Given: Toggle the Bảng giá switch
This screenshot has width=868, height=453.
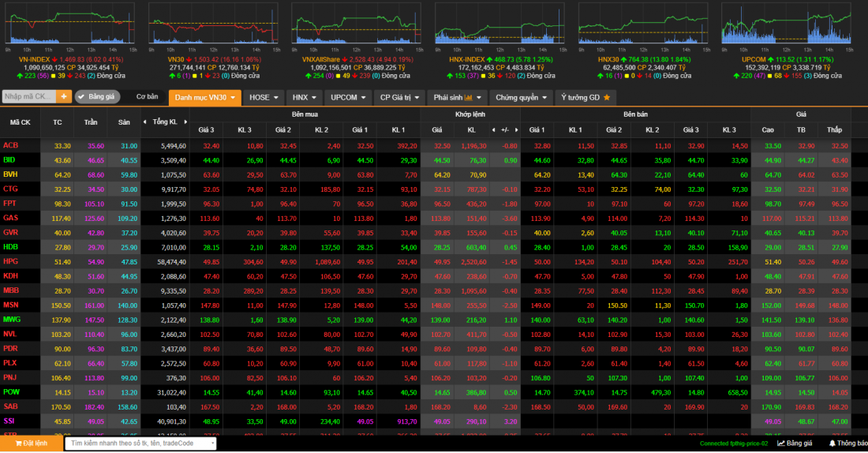Looking at the screenshot, I should click(97, 97).
